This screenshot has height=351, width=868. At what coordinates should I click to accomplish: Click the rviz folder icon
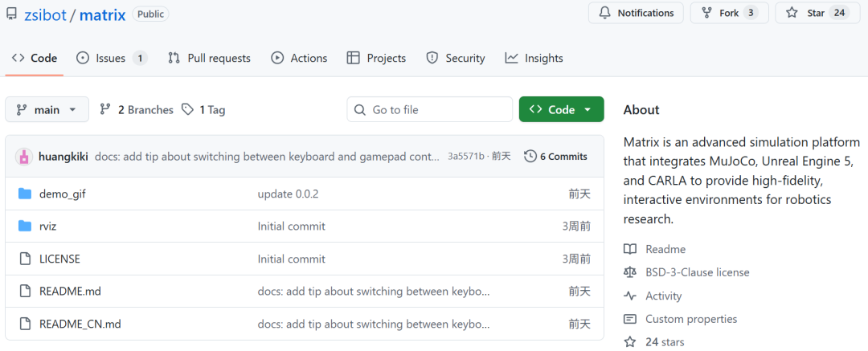[x=24, y=226]
